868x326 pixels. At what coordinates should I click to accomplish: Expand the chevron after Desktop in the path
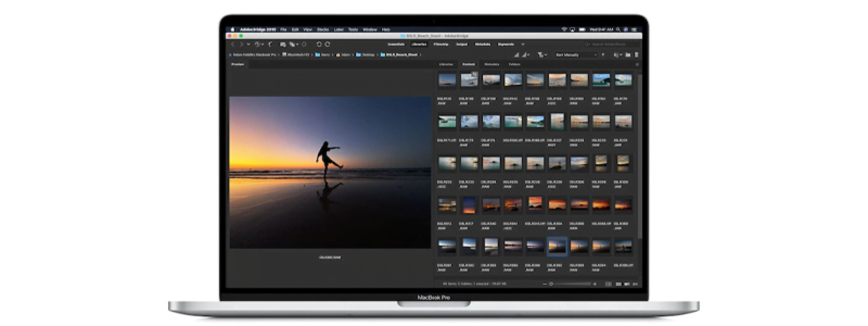click(x=378, y=55)
